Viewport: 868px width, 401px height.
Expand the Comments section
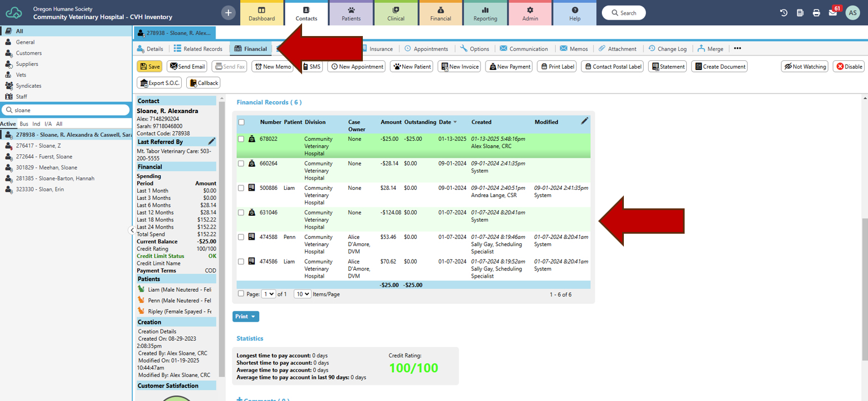tap(263, 399)
